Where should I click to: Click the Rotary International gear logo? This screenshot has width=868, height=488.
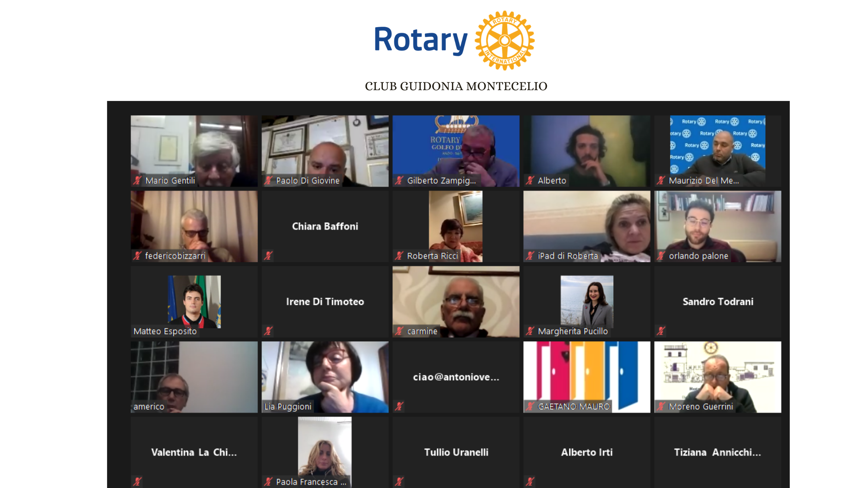click(505, 40)
